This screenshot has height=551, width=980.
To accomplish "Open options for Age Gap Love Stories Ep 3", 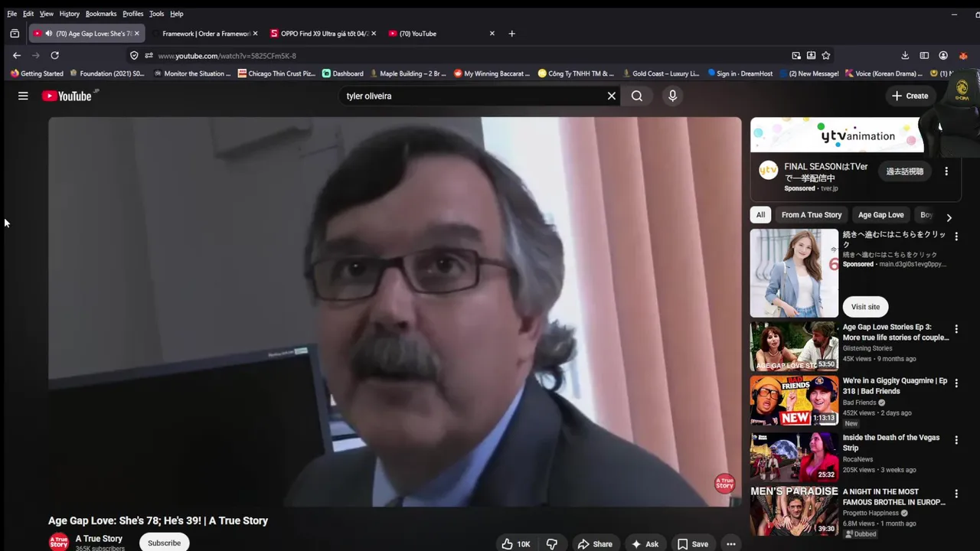I will click(x=956, y=329).
